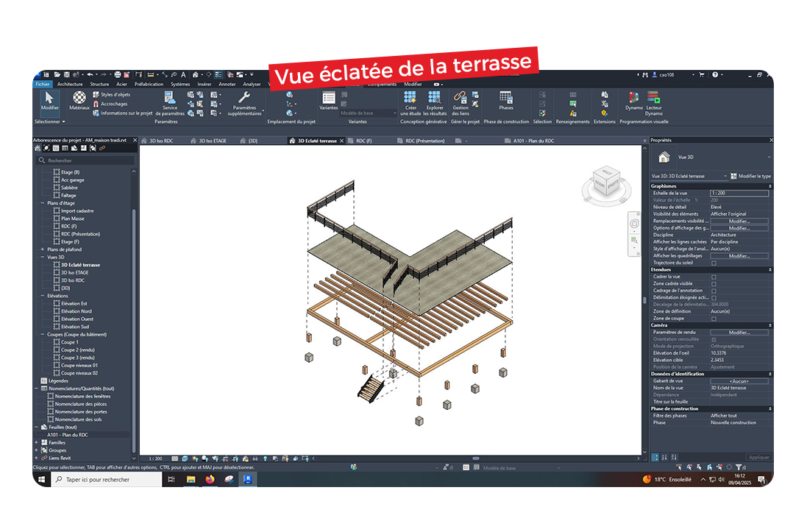
Task: Click the default 3D view house icon
Action: (x=196, y=74)
